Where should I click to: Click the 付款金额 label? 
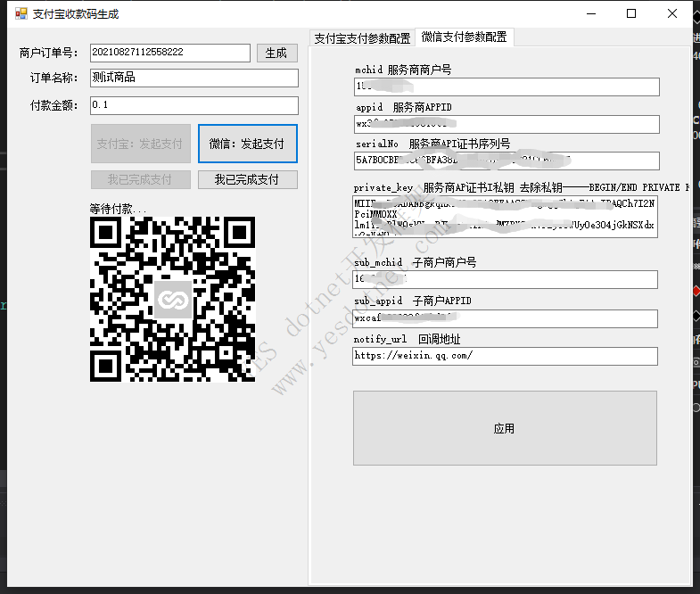tap(54, 105)
